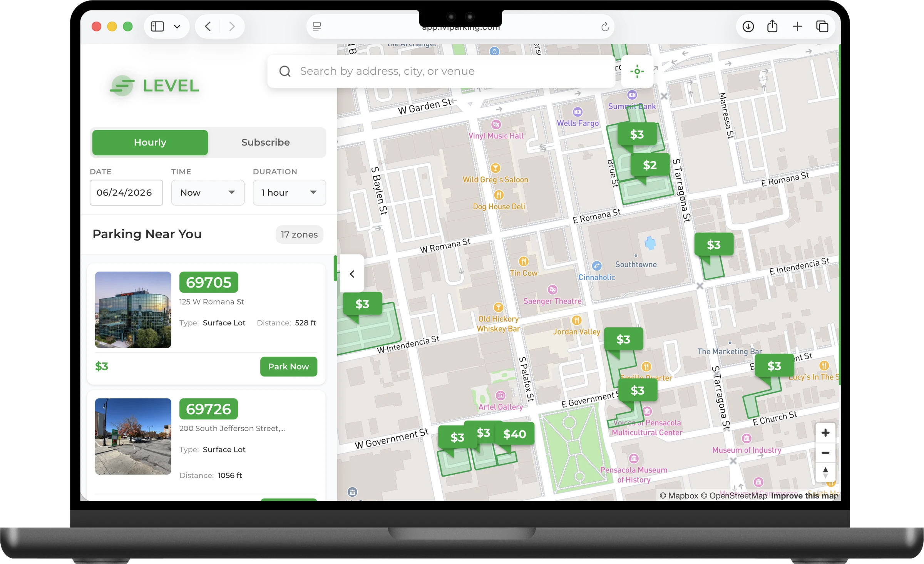
Task: Click the locate-me crosshair icon
Action: point(637,71)
